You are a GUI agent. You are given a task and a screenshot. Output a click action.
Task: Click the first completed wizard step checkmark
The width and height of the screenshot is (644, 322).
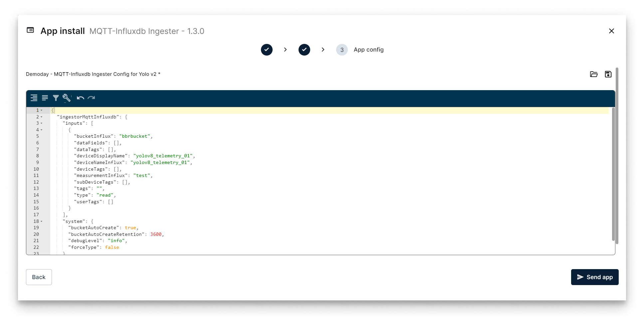coord(267,50)
